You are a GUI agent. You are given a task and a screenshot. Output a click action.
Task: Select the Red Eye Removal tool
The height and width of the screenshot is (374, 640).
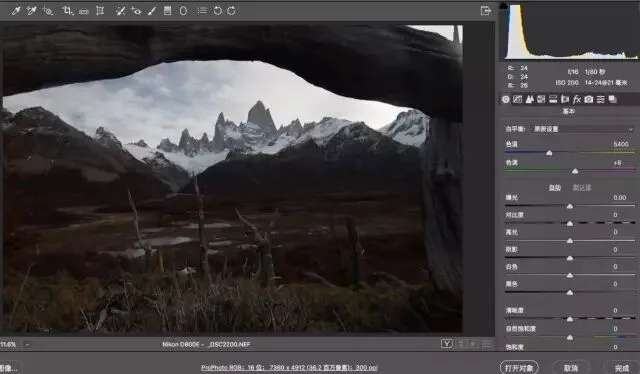point(136,11)
